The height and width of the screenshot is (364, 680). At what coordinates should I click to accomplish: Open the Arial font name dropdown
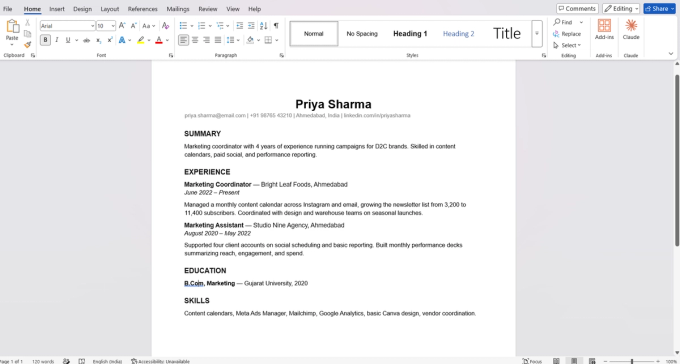click(92, 26)
